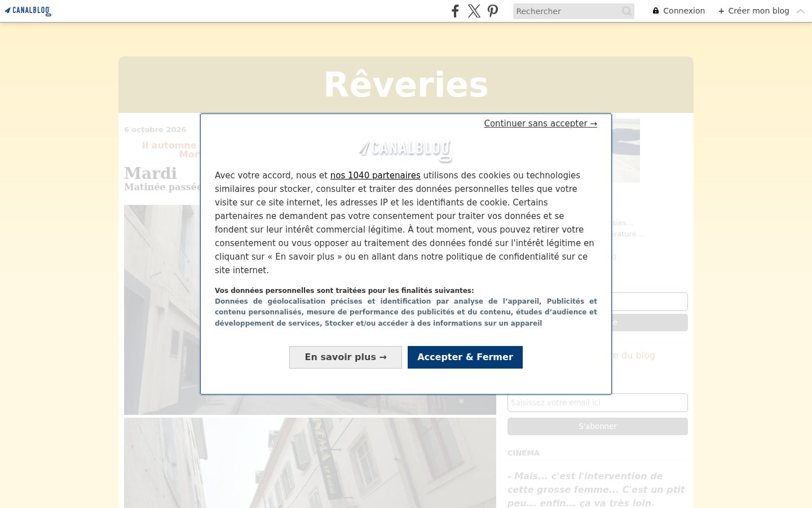812x508 pixels.
Task: Share the blog on X
Action: [474, 11]
